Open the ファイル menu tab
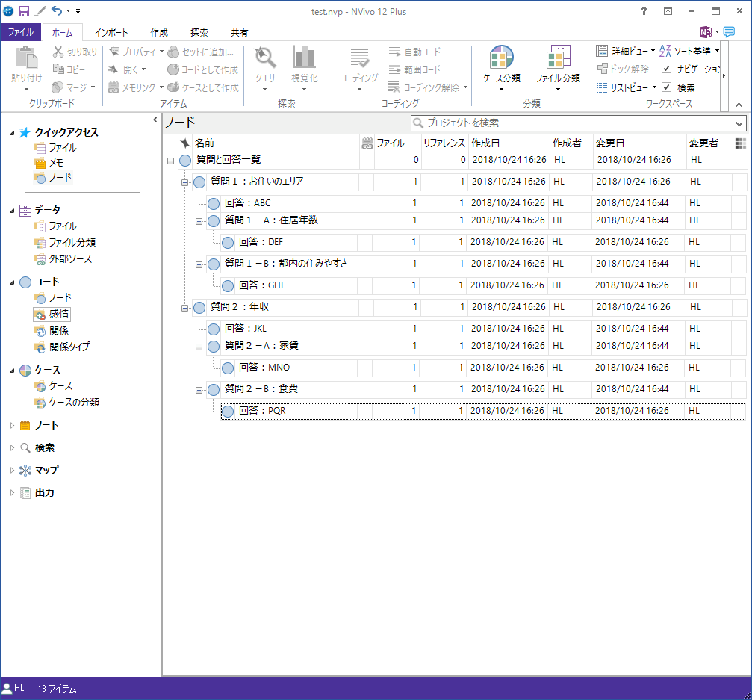 [x=21, y=33]
